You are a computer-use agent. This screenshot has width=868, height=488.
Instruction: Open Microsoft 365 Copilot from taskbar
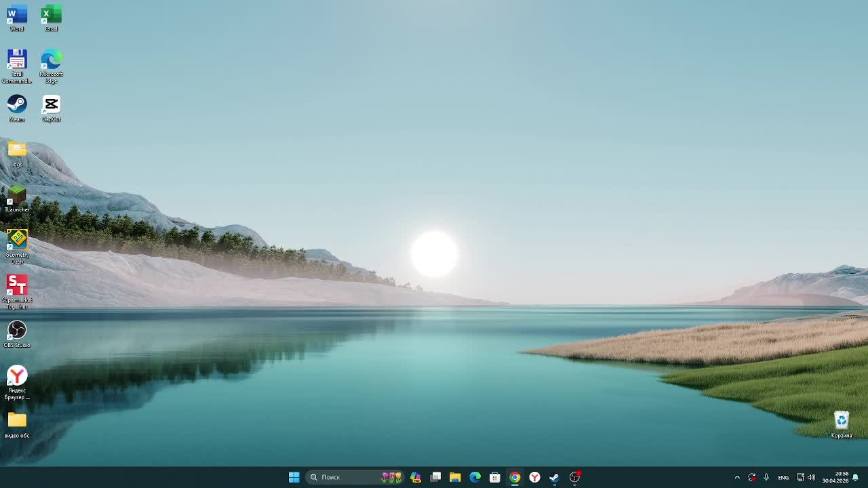[416, 477]
